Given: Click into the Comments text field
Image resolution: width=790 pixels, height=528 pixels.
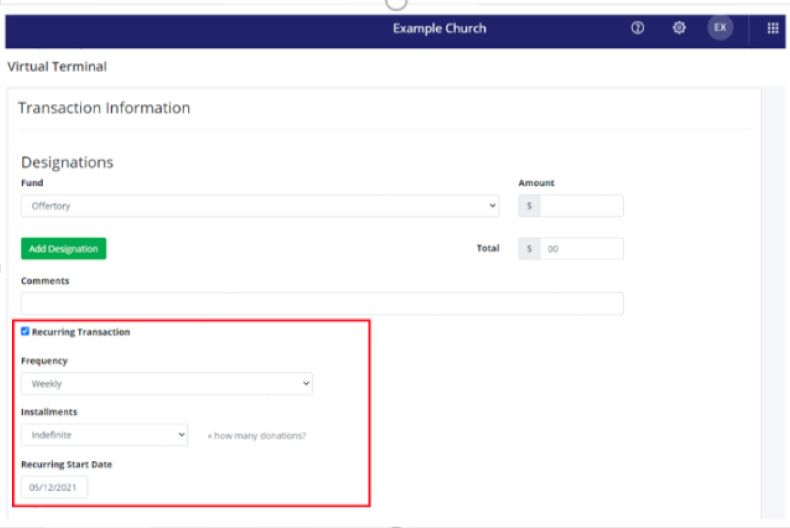Looking at the screenshot, I should point(322,303).
